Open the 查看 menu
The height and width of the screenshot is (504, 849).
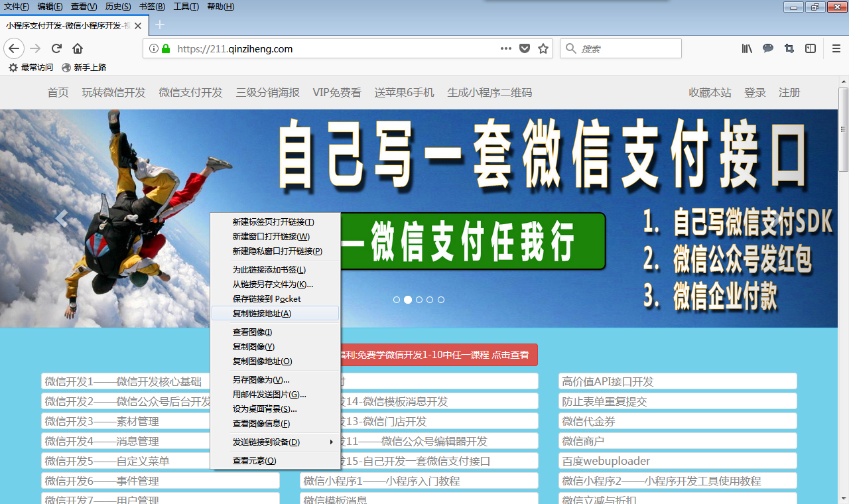[84, 7]
